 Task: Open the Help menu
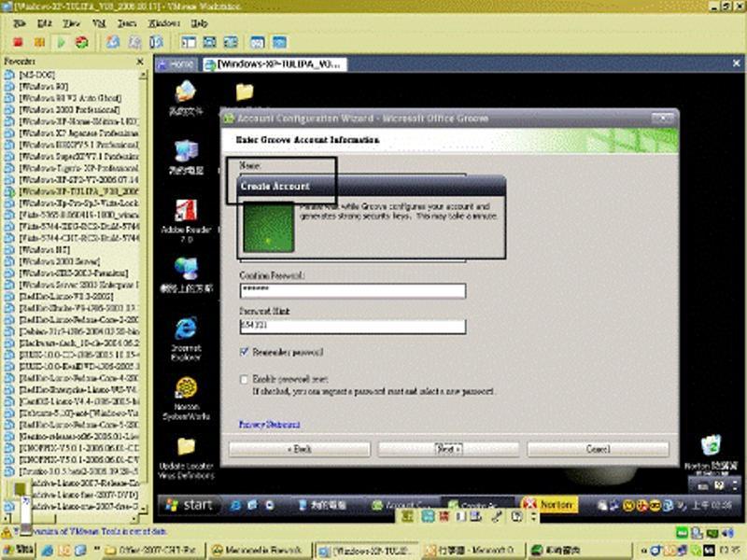click(x=199, y=23)
